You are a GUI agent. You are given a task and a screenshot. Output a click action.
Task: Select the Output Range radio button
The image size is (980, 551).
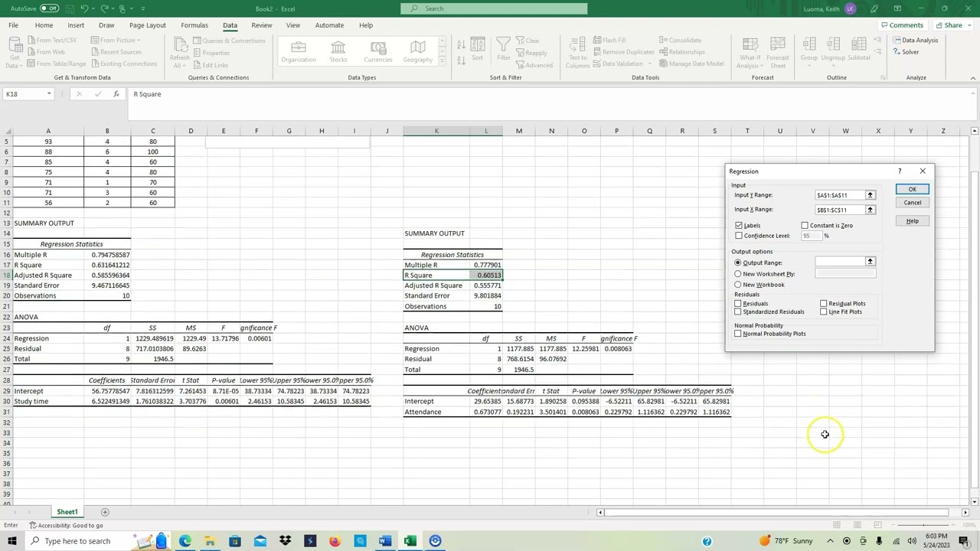[738, 262]
